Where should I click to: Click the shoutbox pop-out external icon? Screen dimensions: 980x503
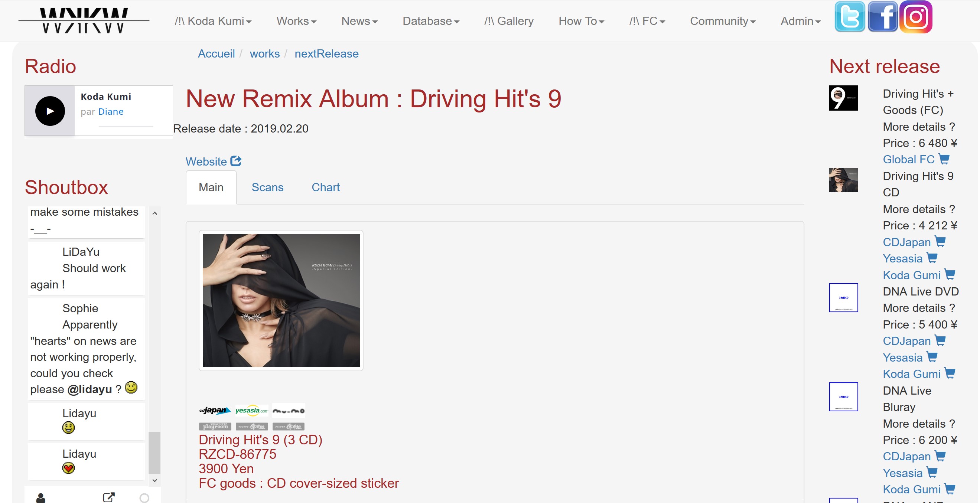(109, 497)
